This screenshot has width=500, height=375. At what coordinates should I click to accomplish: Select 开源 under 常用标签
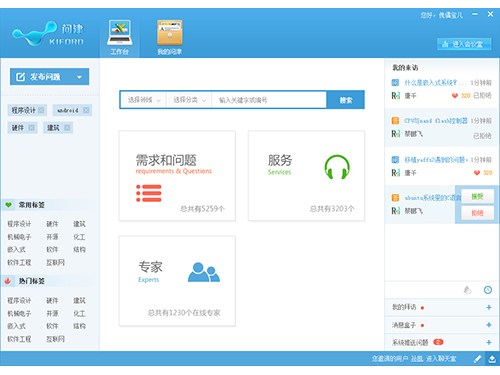click(x=52, y=237)
